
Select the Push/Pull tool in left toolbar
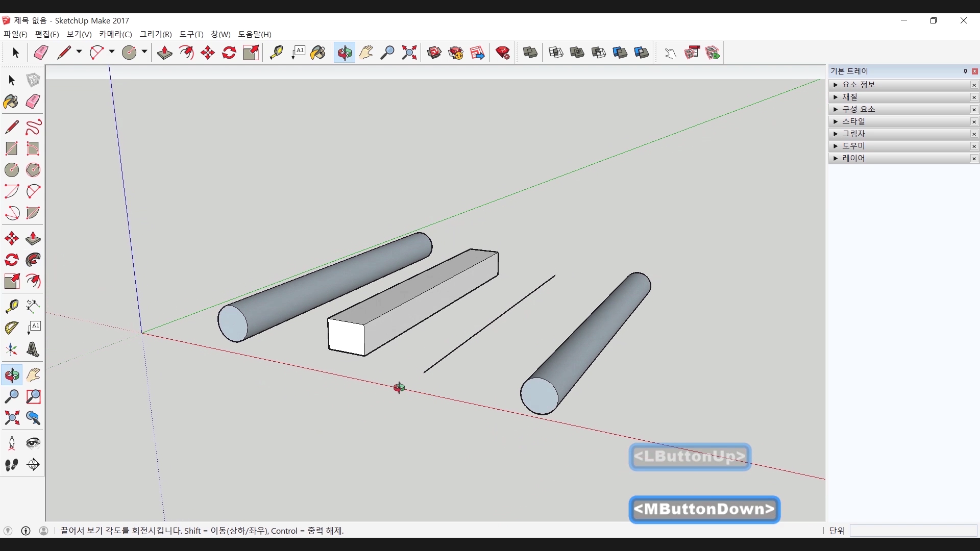pyautogui.click(x=33, y=238)
